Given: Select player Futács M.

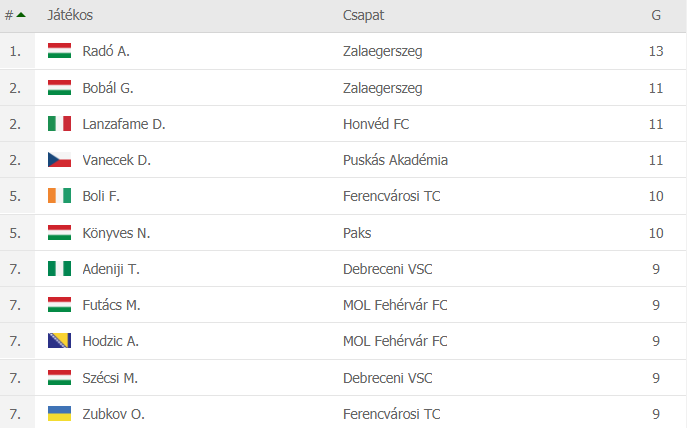Looking at the screenshot, I should coord(111,305).
